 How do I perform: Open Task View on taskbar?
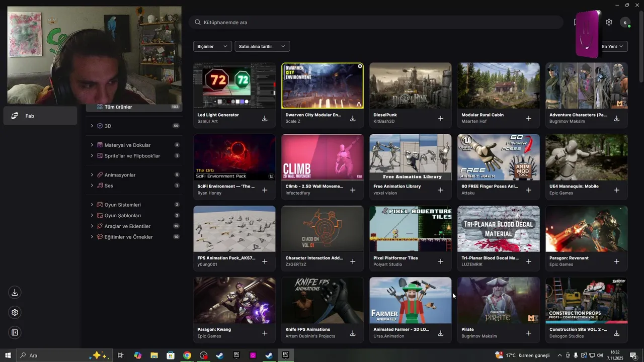tap(121, 355)
